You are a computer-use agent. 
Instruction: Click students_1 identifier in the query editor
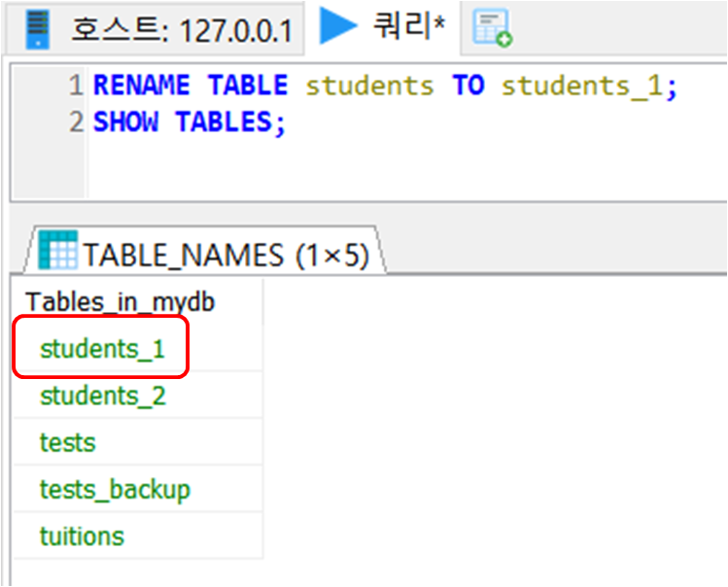click(x=582, y=86)
